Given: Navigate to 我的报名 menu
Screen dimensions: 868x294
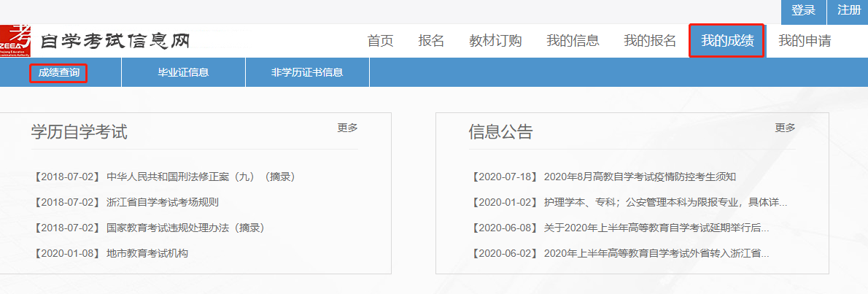Looking at the screenshot, I should tap(650, 41).
